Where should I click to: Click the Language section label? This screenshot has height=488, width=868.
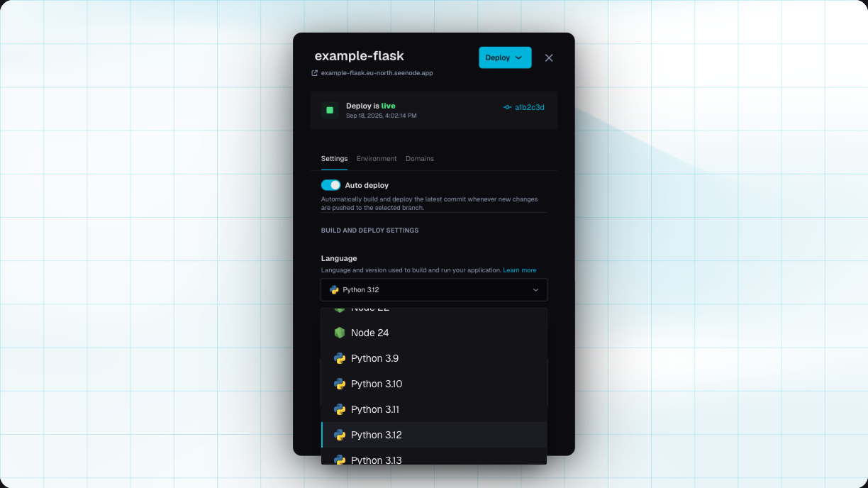point(339,258)
